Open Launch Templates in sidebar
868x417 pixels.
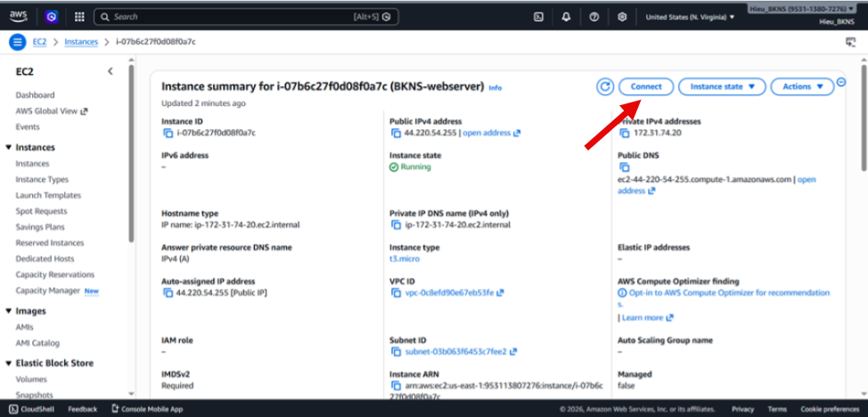click(48, 195)
